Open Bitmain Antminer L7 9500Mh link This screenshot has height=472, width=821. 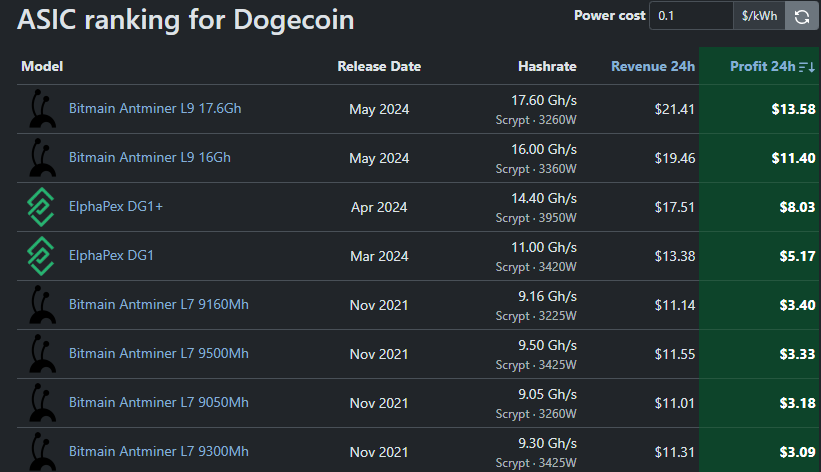(159, 354)
